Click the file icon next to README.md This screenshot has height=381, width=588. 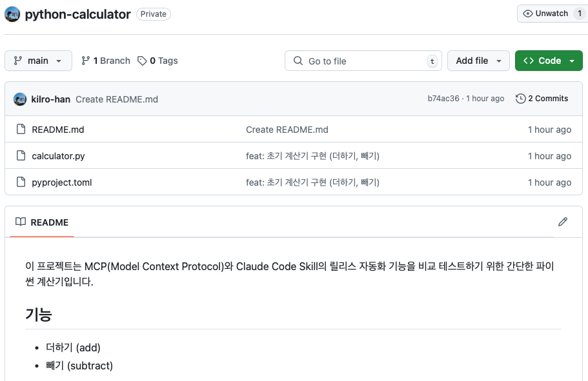click(21, 129)
